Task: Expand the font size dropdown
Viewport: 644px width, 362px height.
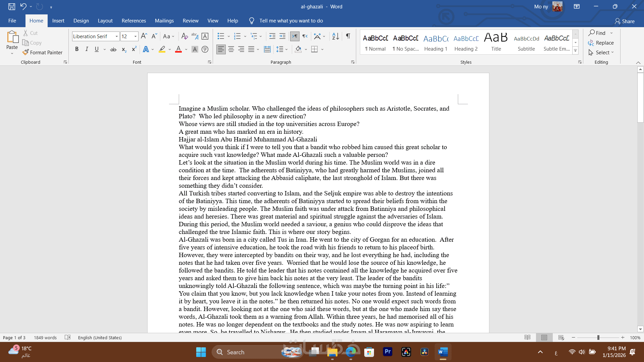Action: coord(136,36)
